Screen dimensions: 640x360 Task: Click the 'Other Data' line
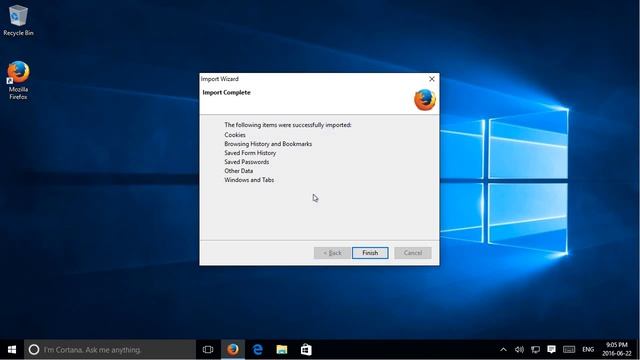point(238,171)
